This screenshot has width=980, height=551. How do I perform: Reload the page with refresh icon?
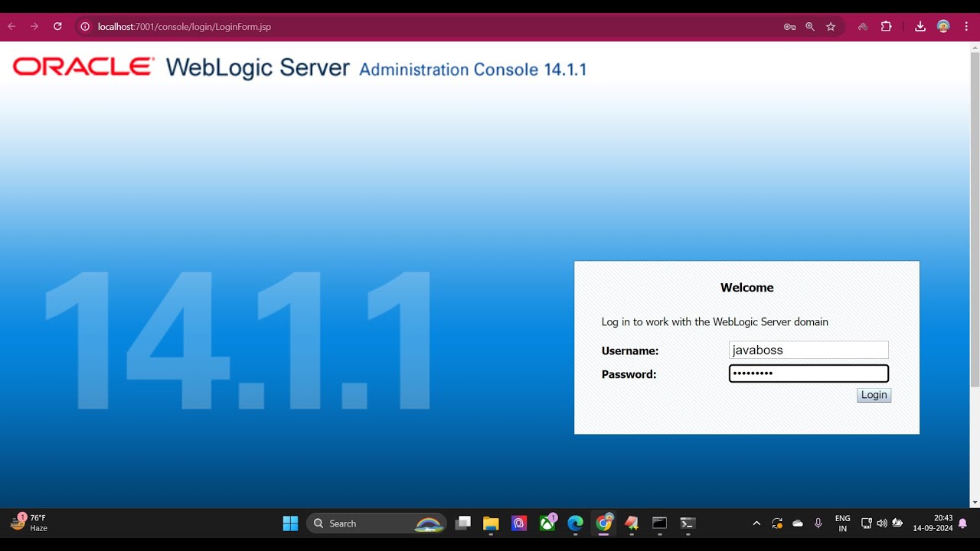point(57,26)
